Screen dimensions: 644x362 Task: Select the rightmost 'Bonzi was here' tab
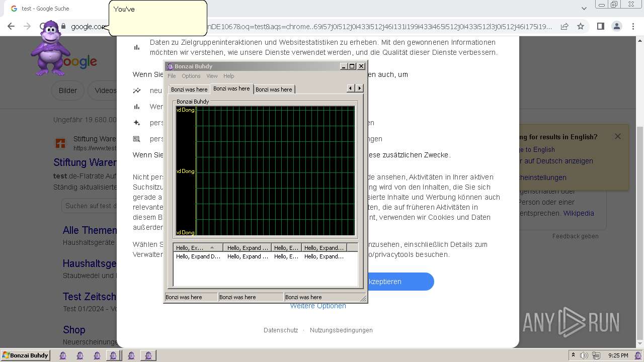point(274,89)
